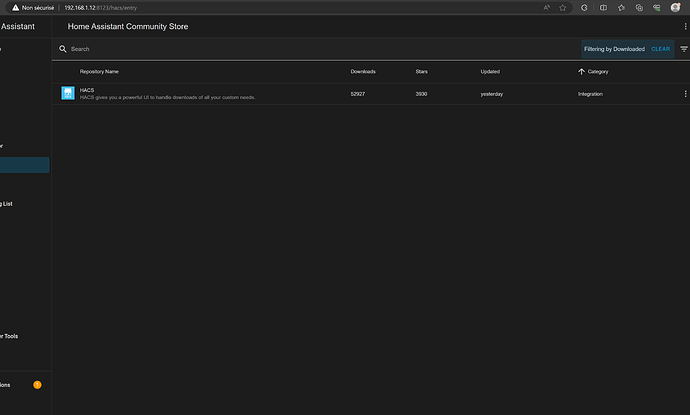Open the Tools item in sidebar

click(11, 336)
